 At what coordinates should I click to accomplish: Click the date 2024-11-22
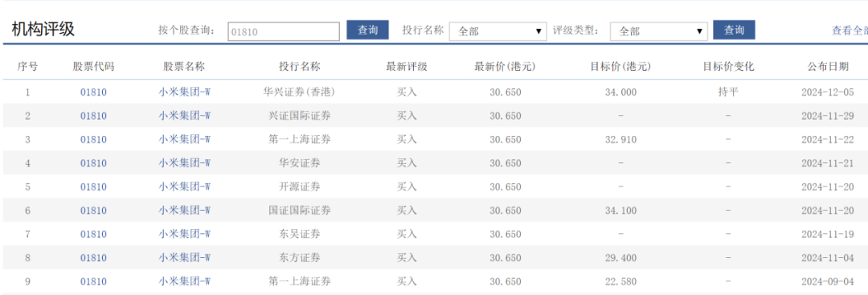click(828, 140)
